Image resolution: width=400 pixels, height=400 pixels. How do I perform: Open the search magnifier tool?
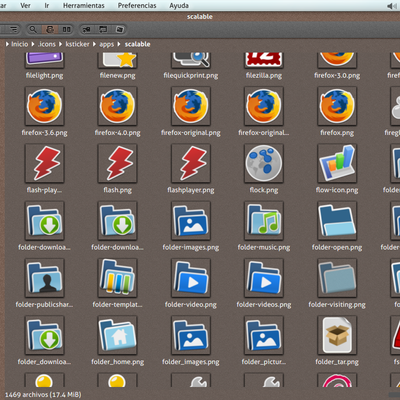click(33, 30)
